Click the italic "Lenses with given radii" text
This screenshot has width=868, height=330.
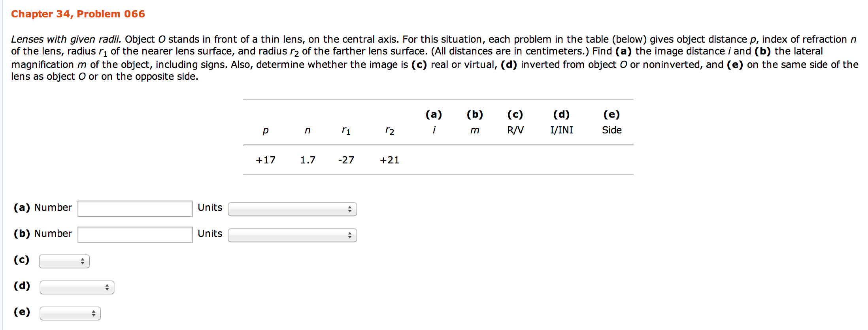point(66,39)
